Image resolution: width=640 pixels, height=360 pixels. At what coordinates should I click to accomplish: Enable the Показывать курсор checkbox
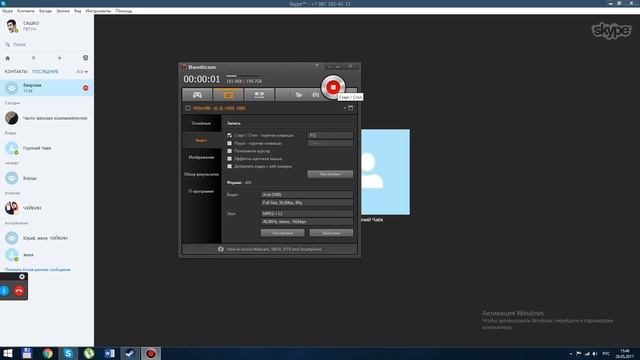click(x=229, y=151)
